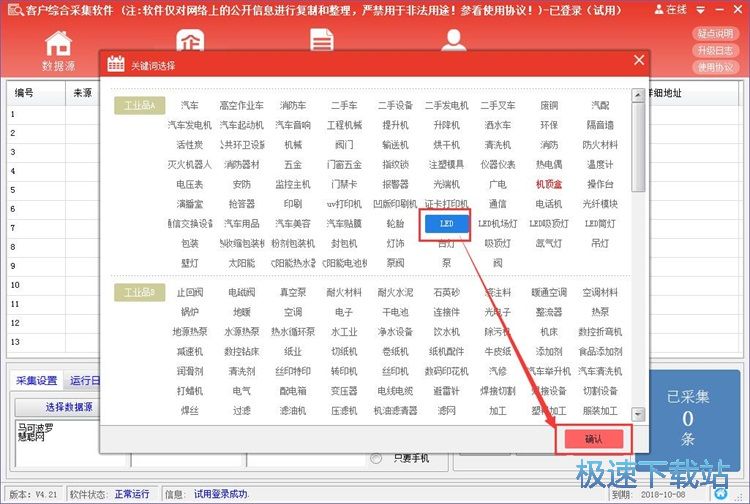Image resolution: width=750 pixels, height=504 pixels.
Task: Click the 疑点说明 button
Action: (x=716, y=33)
